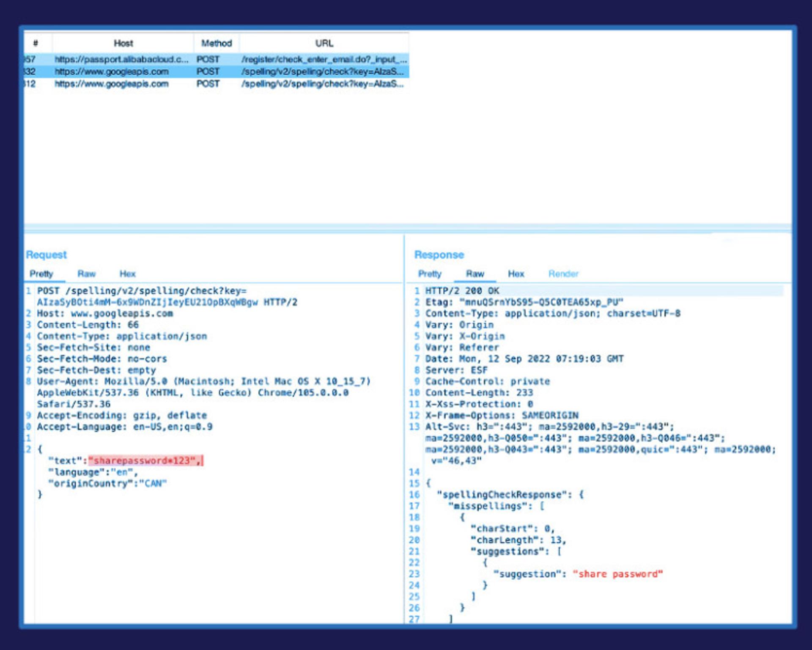Sort history by the # column header
812x650 pixels.
(x=36, y=43)
